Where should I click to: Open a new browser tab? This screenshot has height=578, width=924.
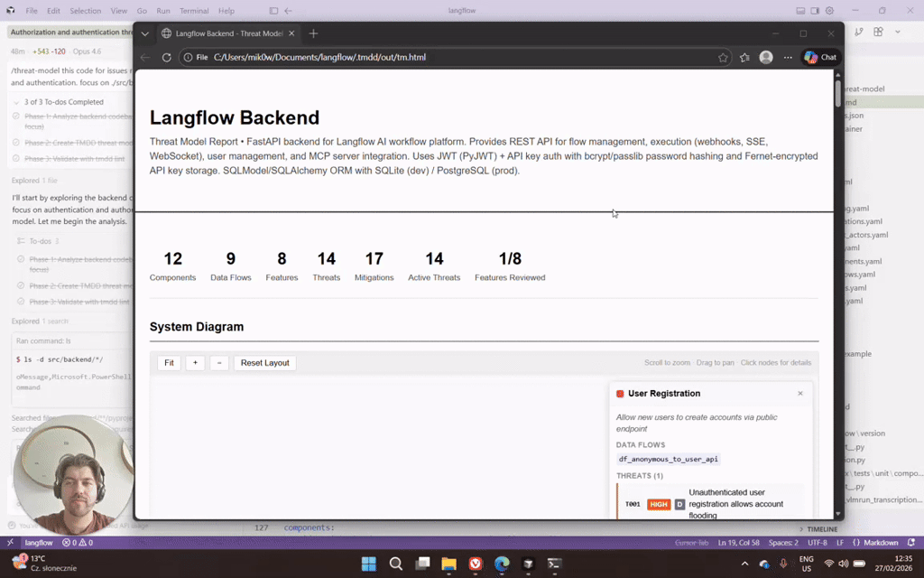(x=313, y=33)
